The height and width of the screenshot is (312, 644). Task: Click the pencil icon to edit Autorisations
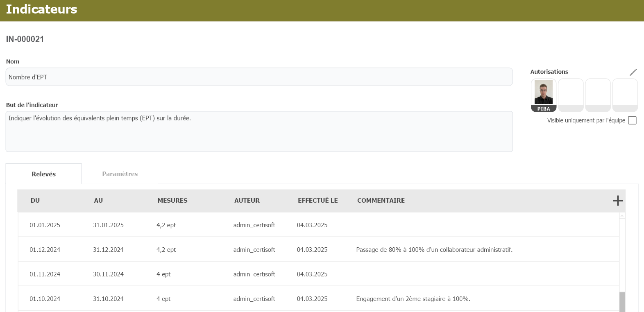click(x=633, y=72)
